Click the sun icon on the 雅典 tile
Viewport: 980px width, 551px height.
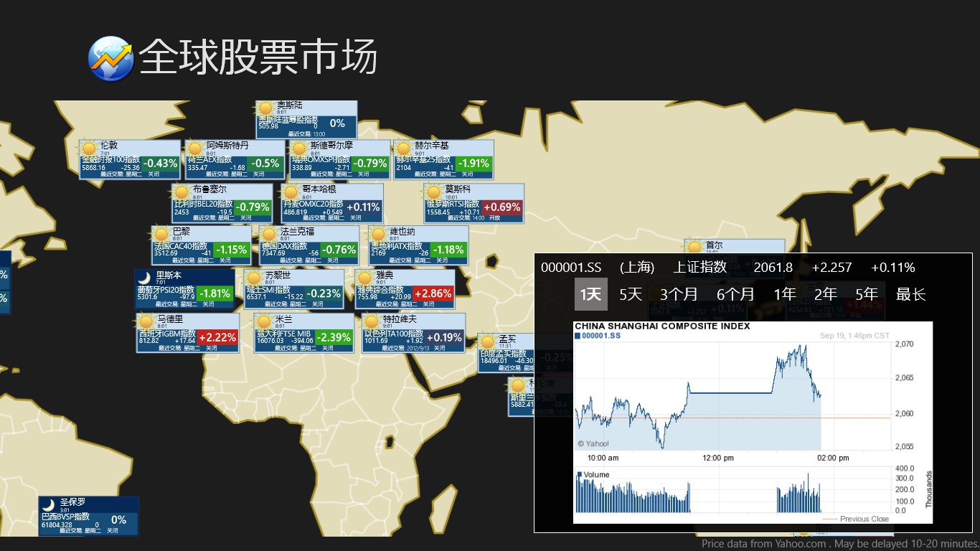[x=365, y=277]
